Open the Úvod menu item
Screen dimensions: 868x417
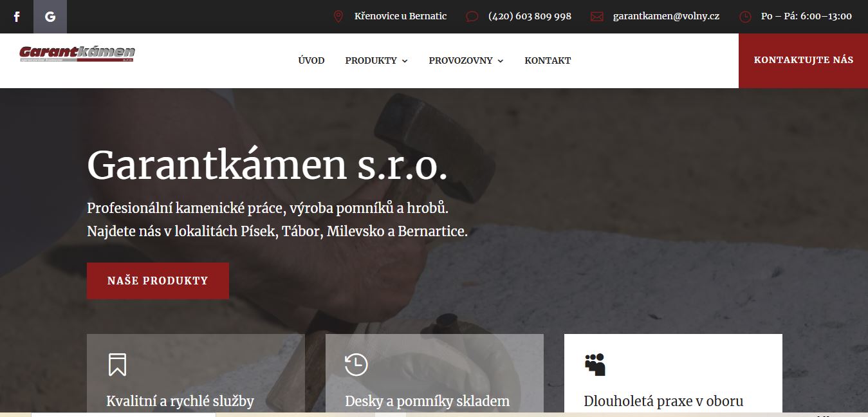pos(311,60)
